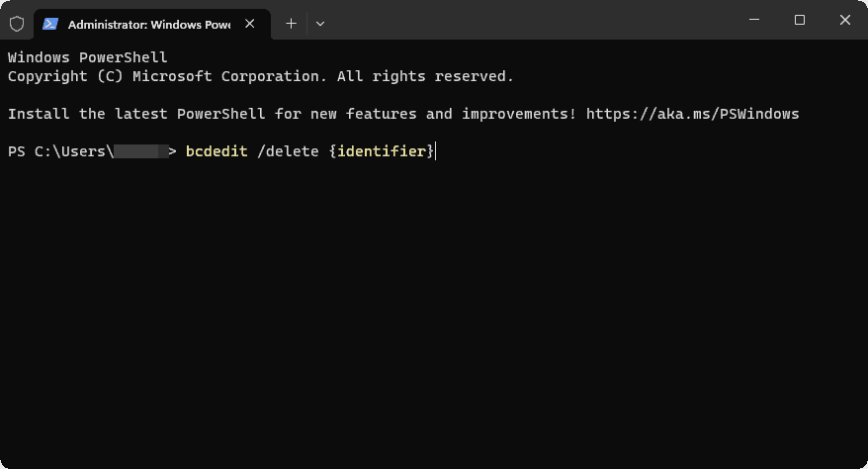Minimize the terminal window
The width and height of the screenshot is (868, 469).
pyautogui.click(x=754, y=20)
